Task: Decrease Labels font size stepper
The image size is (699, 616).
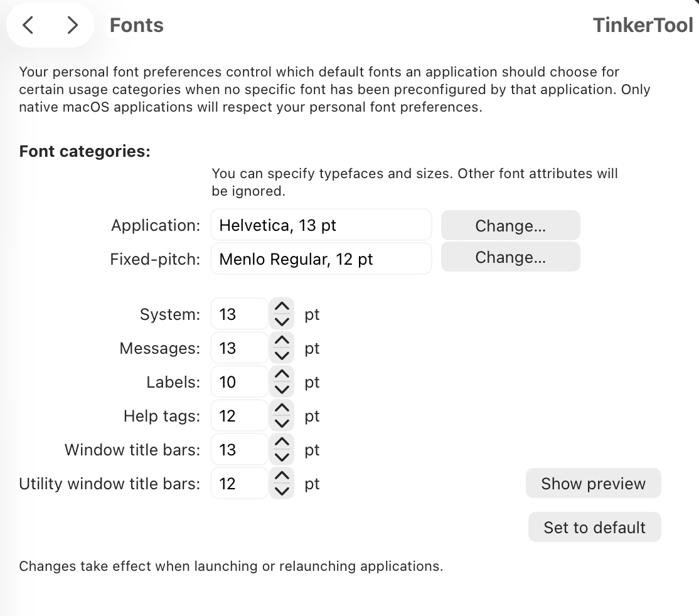Action: [x=282, y=389]
